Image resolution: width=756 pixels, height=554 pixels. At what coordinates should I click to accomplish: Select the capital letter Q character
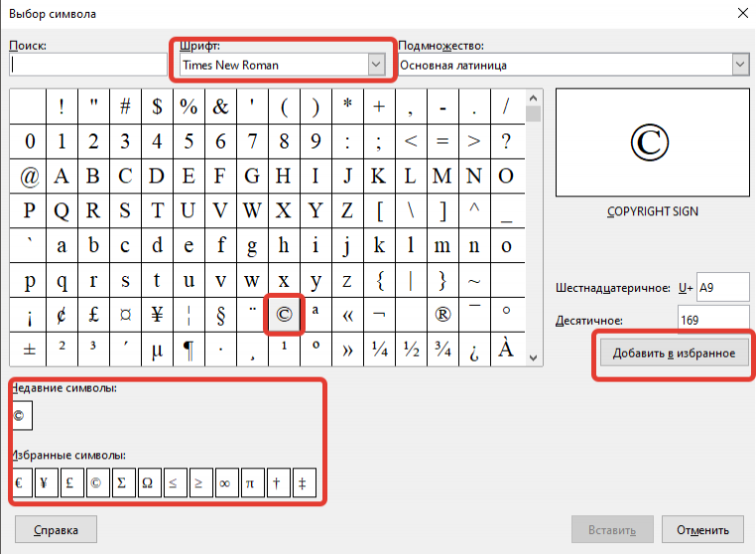[62, 210]
